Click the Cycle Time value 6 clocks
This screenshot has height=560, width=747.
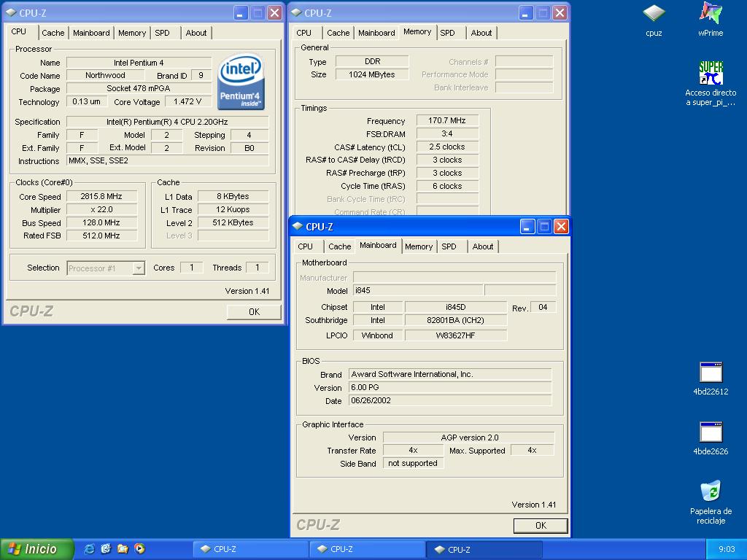[x=447, y=186]
